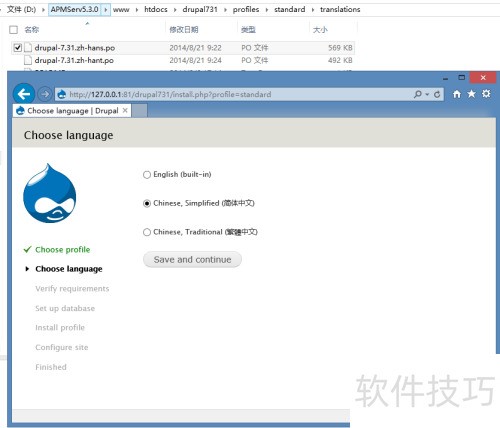Click the 569 KB size cell

tap(340, 48)
